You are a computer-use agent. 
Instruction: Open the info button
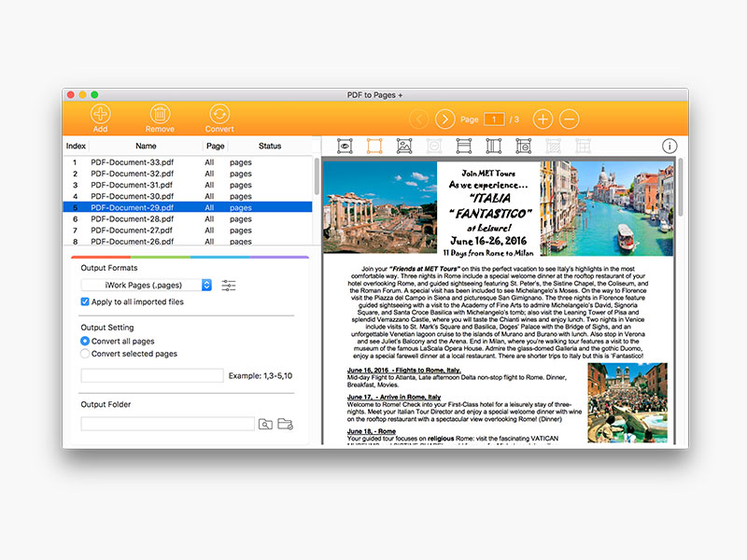(x=669, y=147)
